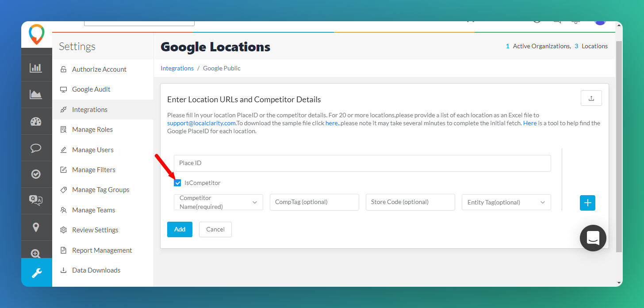Open the check-circle tasks sidebar icon
Viewport: 644px width, 308px height.
click(36, 174)
